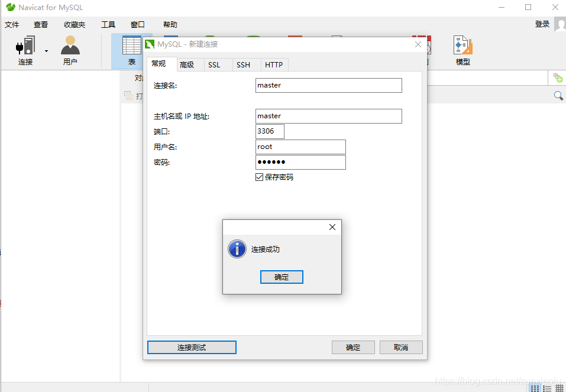Click the username field showing root

point(300,147)
